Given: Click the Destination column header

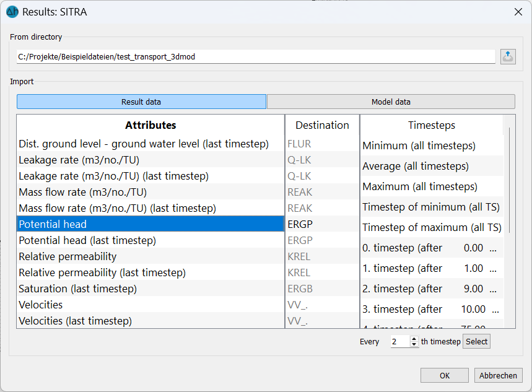Looking at the screenshot, I should [322, 125].
